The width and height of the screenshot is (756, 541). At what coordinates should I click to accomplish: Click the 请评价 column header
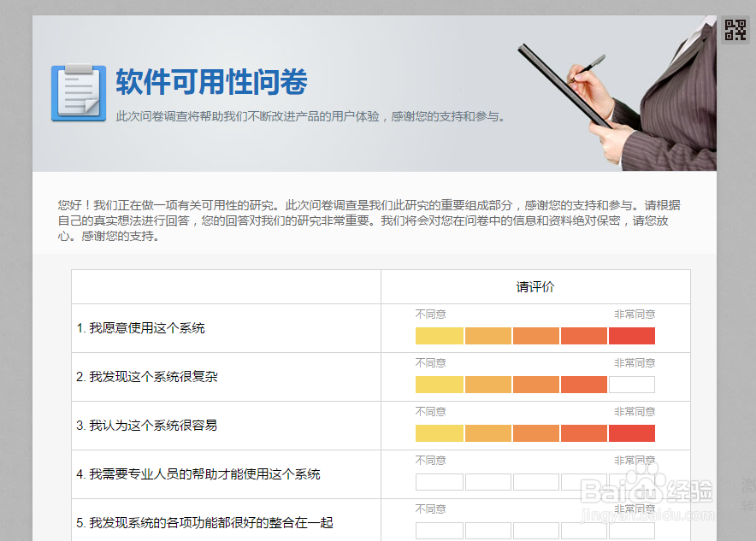pos(534,286)
